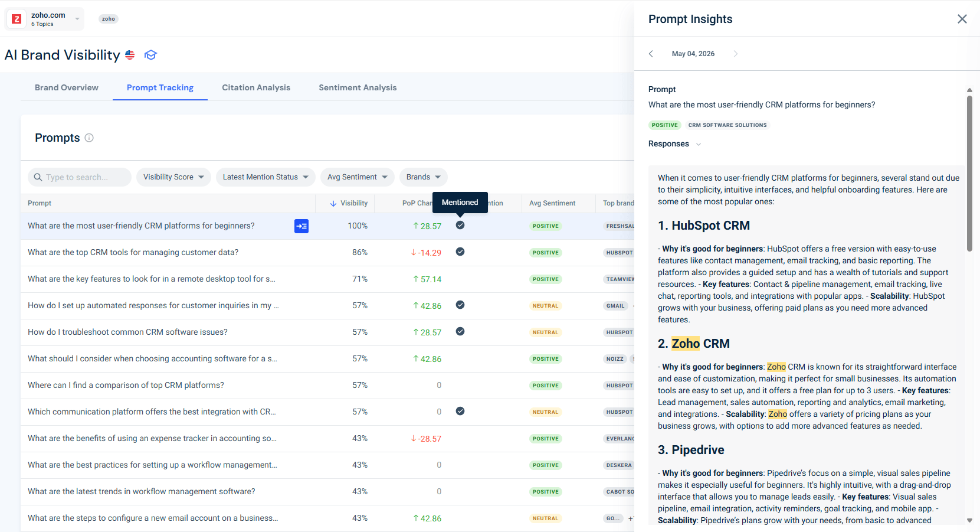Click the -28.57 PoP change value

[x=426, y=439]
